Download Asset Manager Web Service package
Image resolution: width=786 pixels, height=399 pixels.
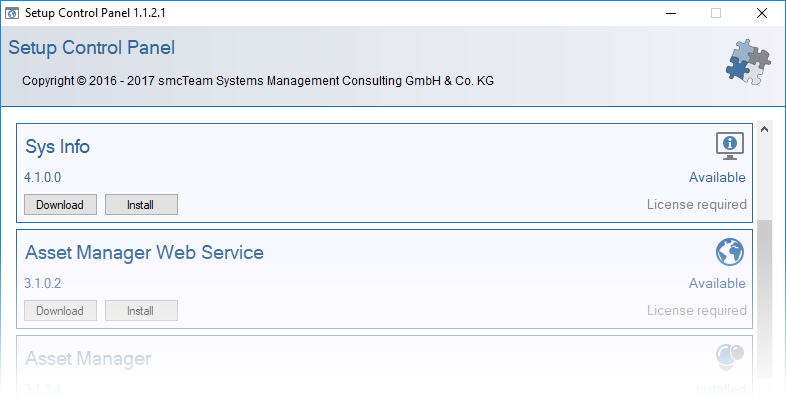[60, 311]
